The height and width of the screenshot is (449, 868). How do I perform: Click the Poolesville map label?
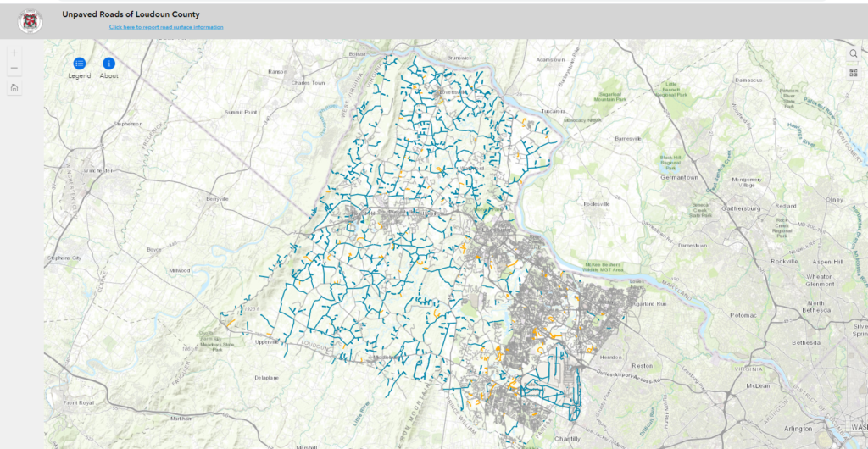tap(596, 203)
